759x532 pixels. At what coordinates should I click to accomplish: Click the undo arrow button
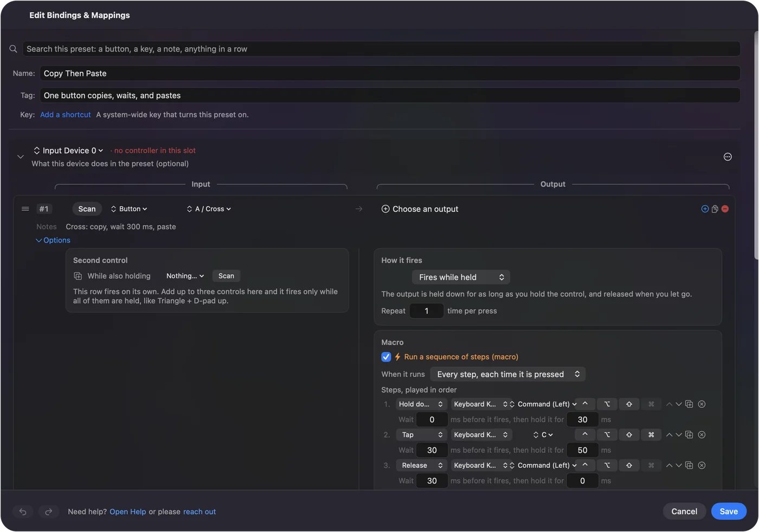click(23, 511)
